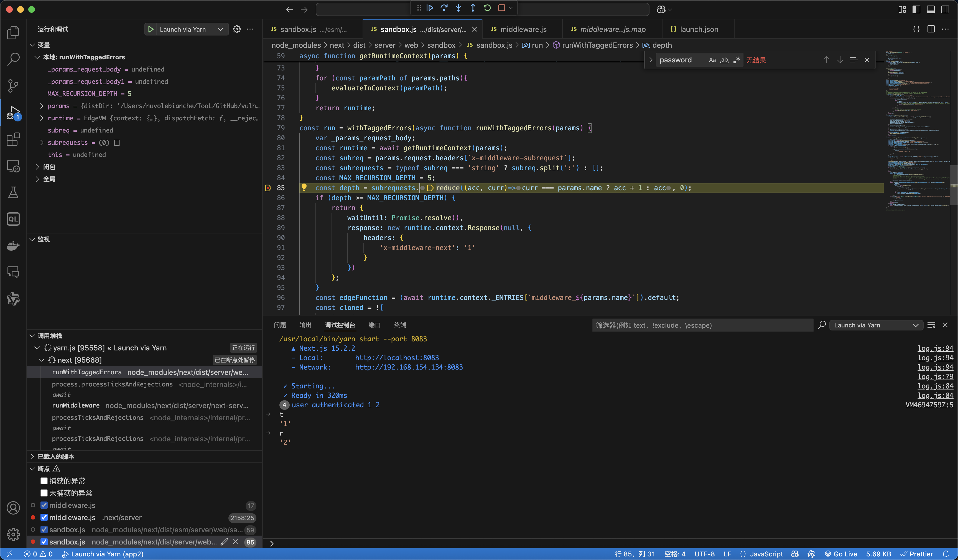Toggle bottom panel layout icon
Viewport: 958px width, 560px height.
coord(931,9)
